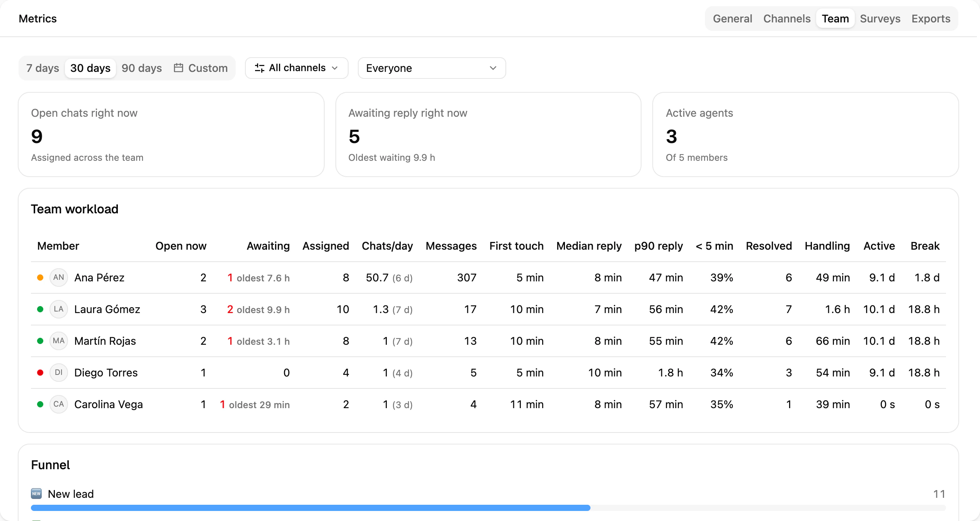Click the red status dot for Diego Torres
980x521 pixels.
coord(40,373)
